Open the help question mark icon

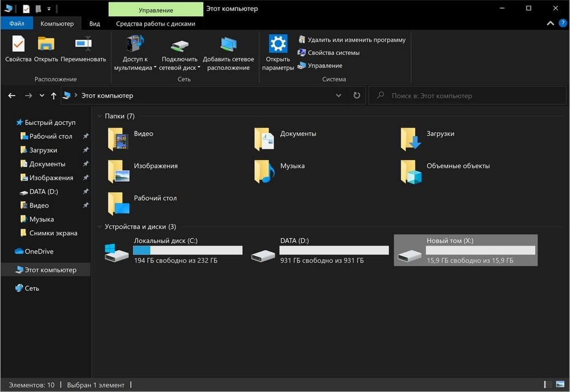(563, 23)
